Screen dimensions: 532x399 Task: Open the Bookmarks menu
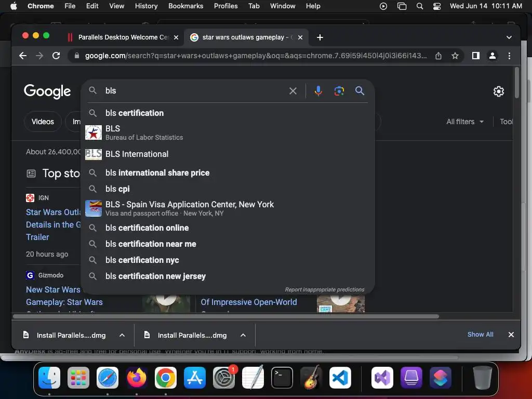pos(185,6)
